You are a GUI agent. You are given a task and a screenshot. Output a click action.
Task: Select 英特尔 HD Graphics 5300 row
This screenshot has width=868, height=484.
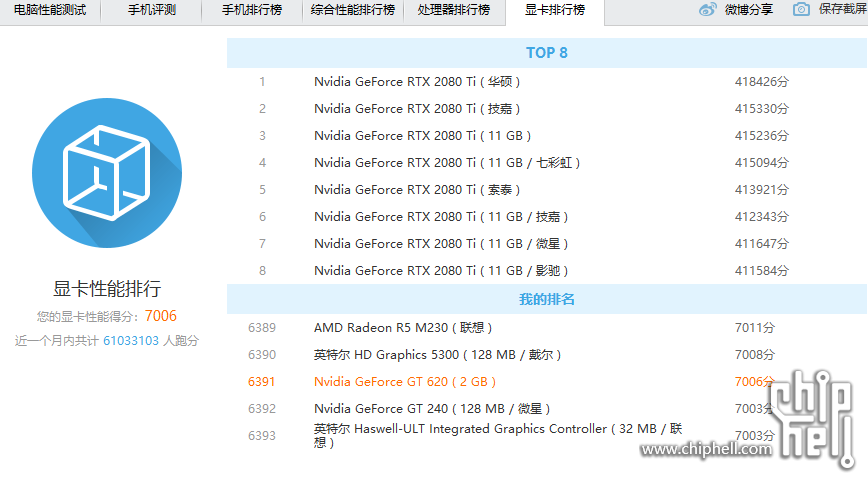pyautogui.click(x=547, y=355)
